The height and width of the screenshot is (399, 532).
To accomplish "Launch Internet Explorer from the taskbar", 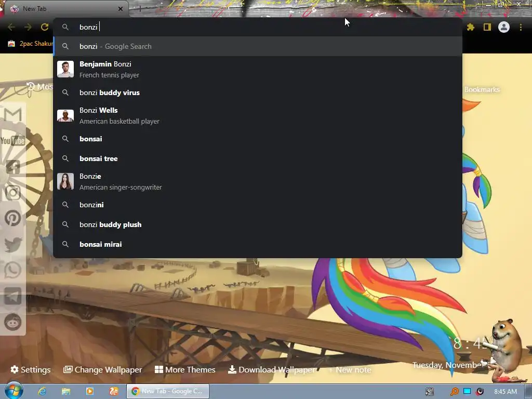I will pyautogui.click(x=42, y=391).
